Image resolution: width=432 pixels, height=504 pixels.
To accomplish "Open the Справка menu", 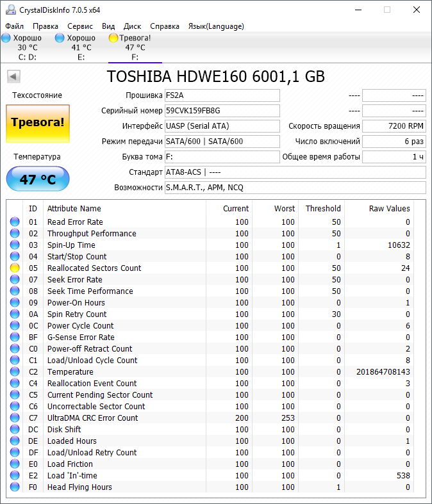I will (x=165, y=26).
